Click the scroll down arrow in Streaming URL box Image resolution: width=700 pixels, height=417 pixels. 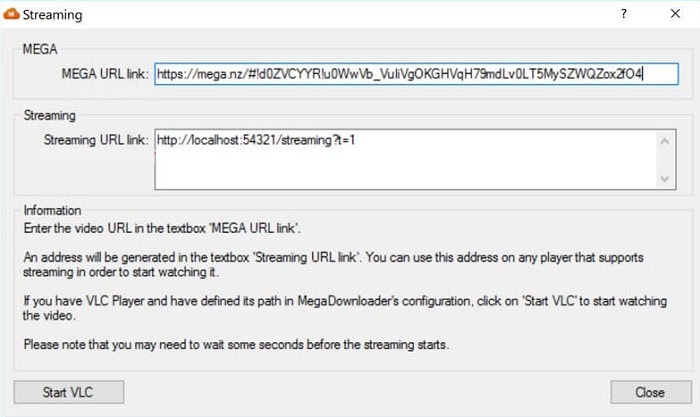(x=665, y=179)
